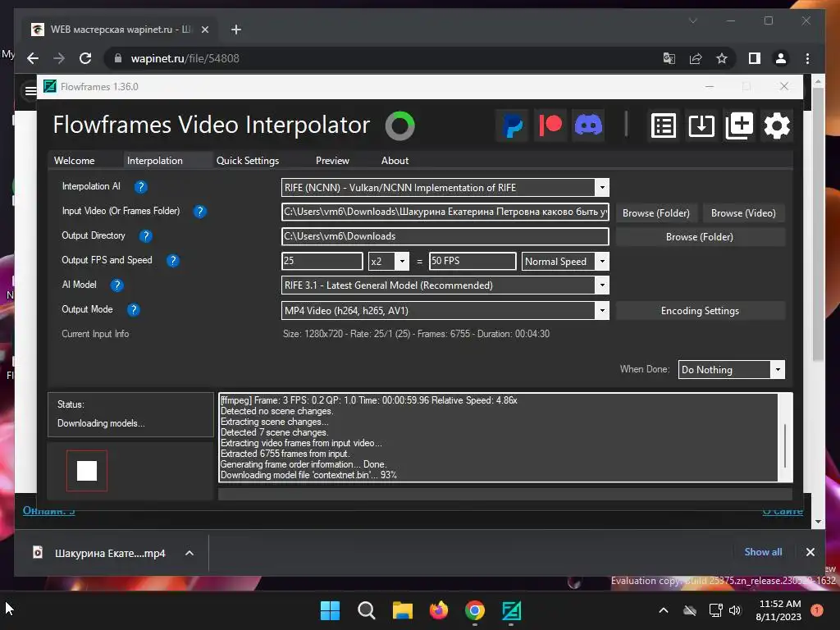Expand download item options chevron
840x630 pixels.
pyautogui.click(x=189, y=553)
